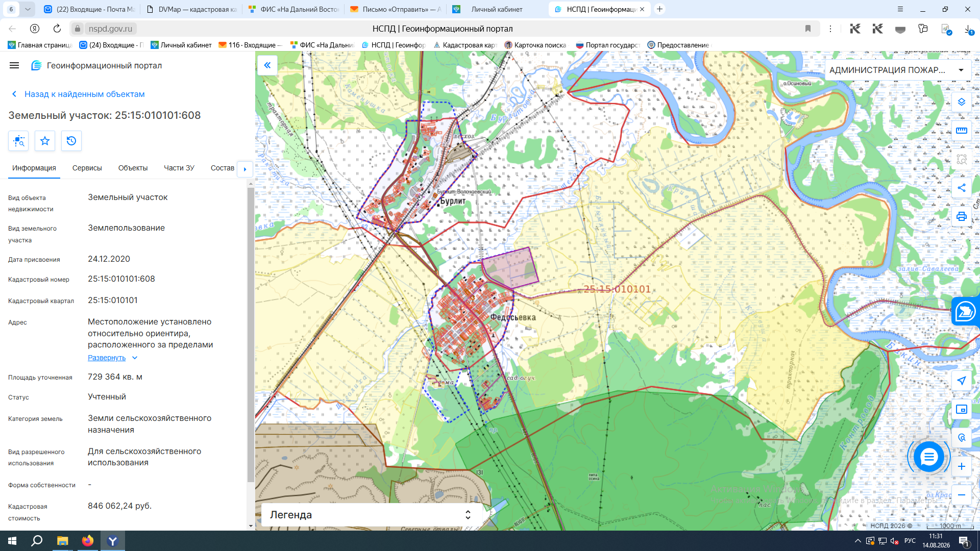Select cadastral number 25:15:010101:608 text

tap(121, 279)
